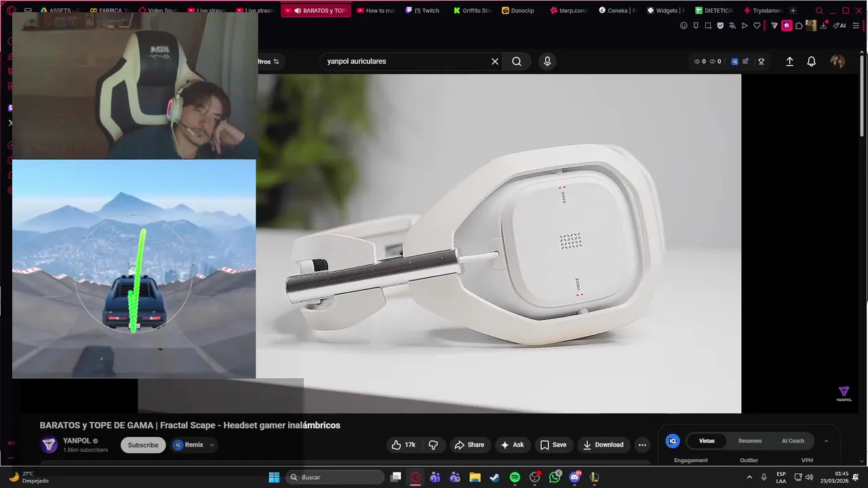Click the Opera snapshot icon in address bar

click(708, 26)
